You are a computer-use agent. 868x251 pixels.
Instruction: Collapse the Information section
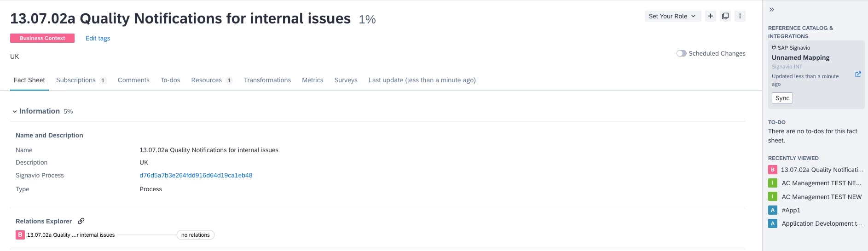click(x=15, y=111)
